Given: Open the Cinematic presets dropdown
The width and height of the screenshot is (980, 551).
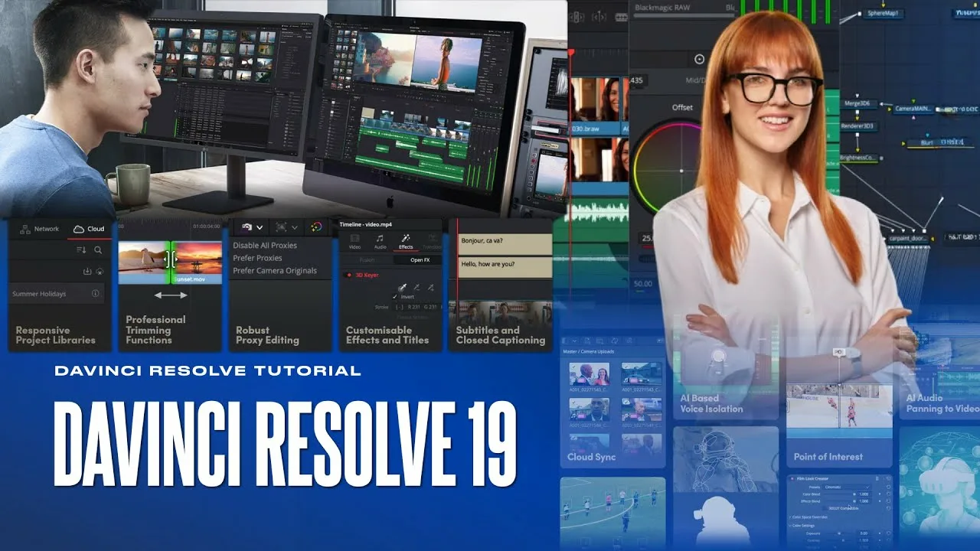Looking at the screenshot, I should click(847, 487).
